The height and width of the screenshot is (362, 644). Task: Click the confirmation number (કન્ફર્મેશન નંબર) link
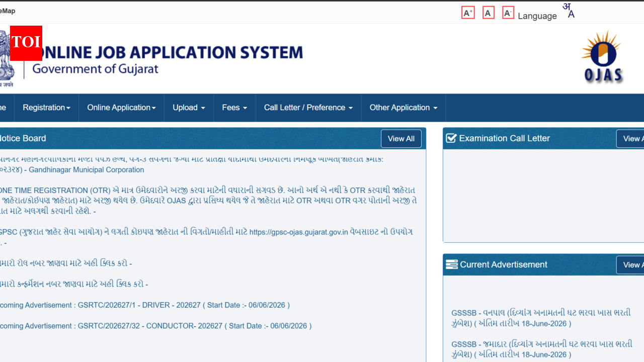pyautogui.click(x=74, y=284)
